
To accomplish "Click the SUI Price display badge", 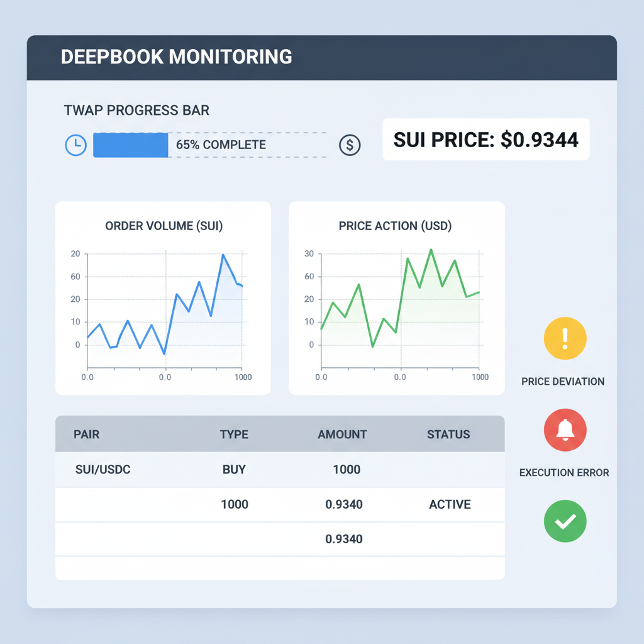I will pos(486,139).
